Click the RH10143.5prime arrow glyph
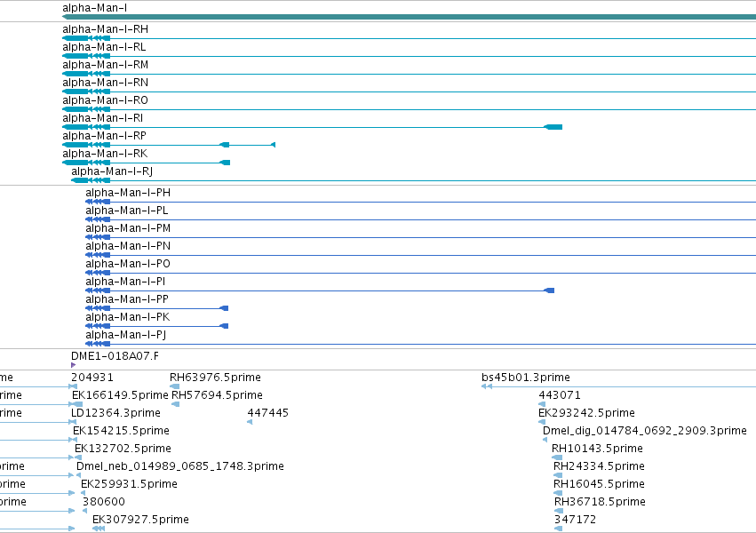The width and height of the screenshot is (756, 533). [x=557, y=457]
